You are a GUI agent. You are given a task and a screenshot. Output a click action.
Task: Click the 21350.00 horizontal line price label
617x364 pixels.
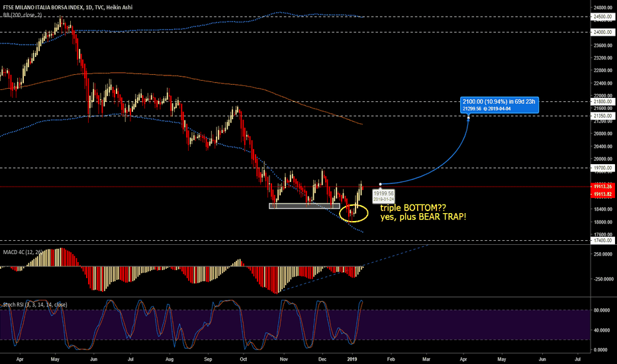[602, 116]
